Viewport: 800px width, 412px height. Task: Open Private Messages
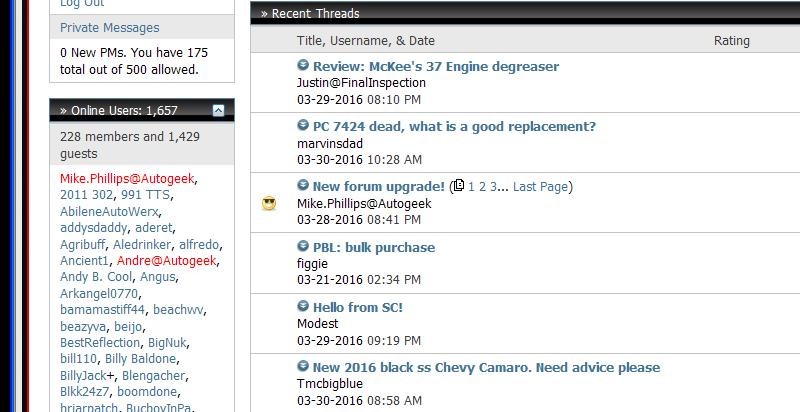(x=110, y=28)
